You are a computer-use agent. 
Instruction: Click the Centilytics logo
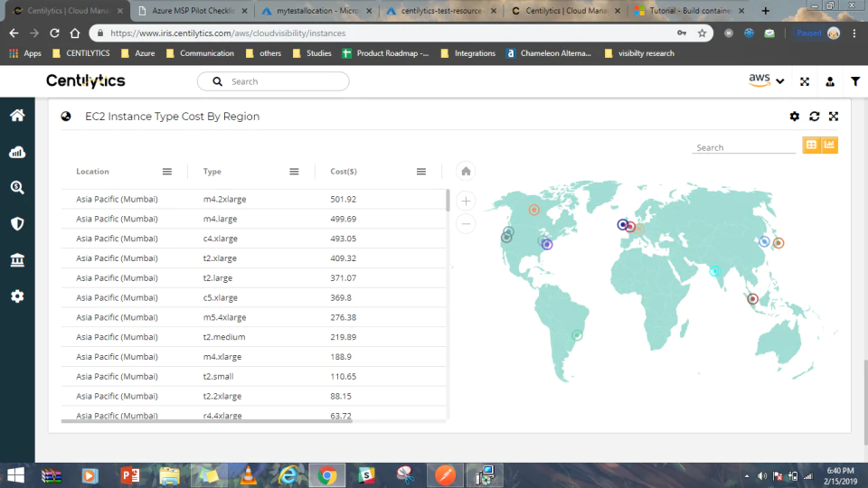[x=86, y=80]
